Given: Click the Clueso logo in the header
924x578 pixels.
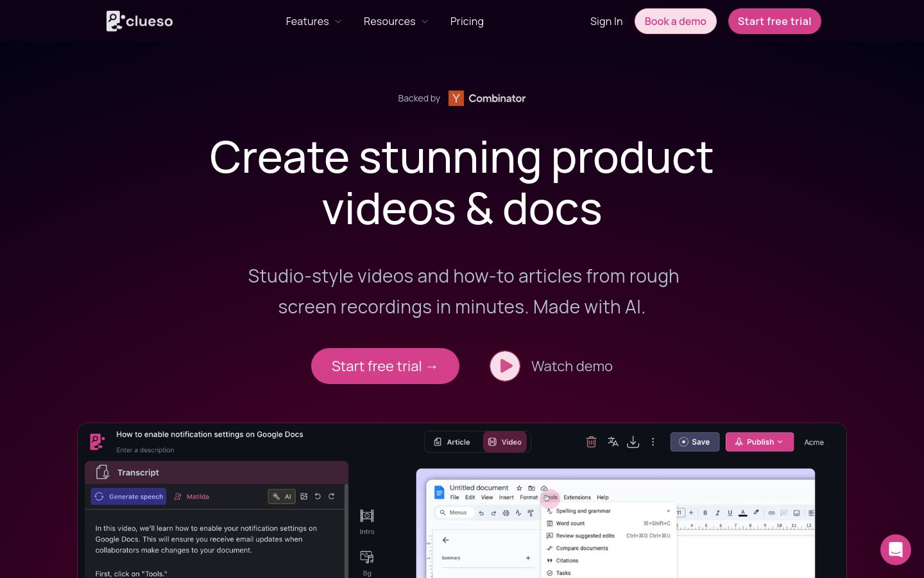Looking at the screenshot, I should (139, 21).
